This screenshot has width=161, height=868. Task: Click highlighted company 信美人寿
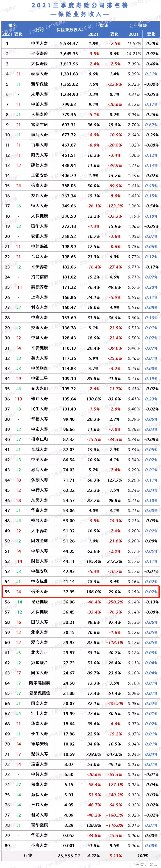[39, 591]
